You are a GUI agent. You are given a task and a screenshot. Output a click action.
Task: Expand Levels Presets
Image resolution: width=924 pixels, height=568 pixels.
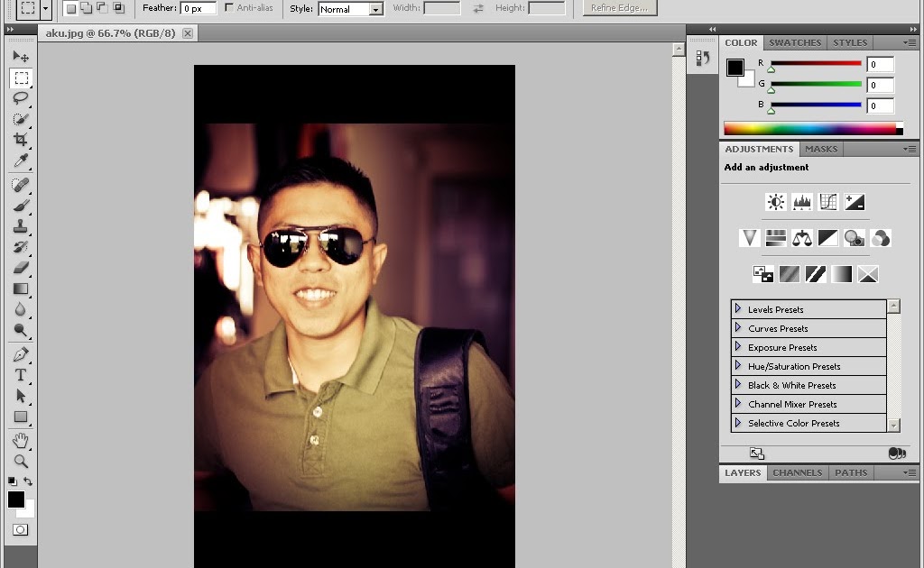[x=738, y=309]
